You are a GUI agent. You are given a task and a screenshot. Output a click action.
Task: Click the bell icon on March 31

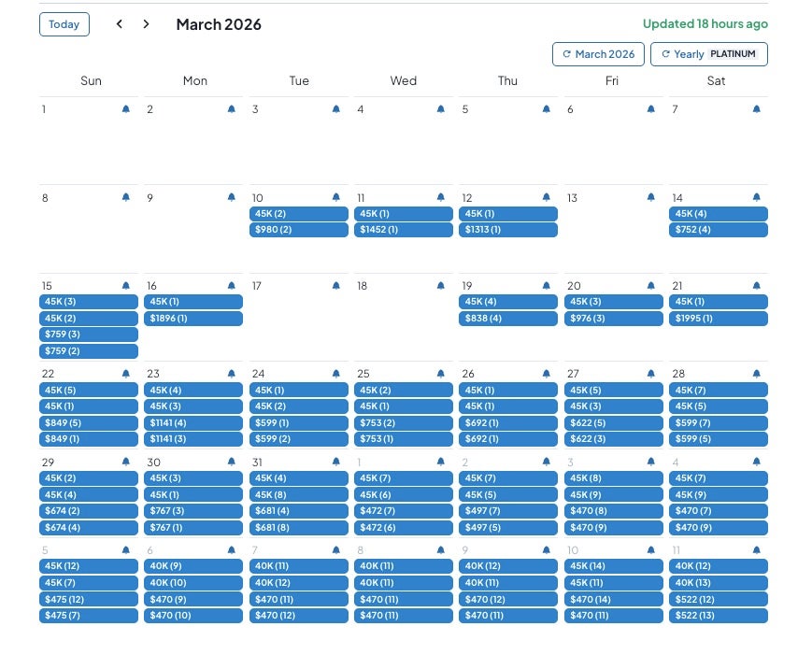tap(336, 462)
